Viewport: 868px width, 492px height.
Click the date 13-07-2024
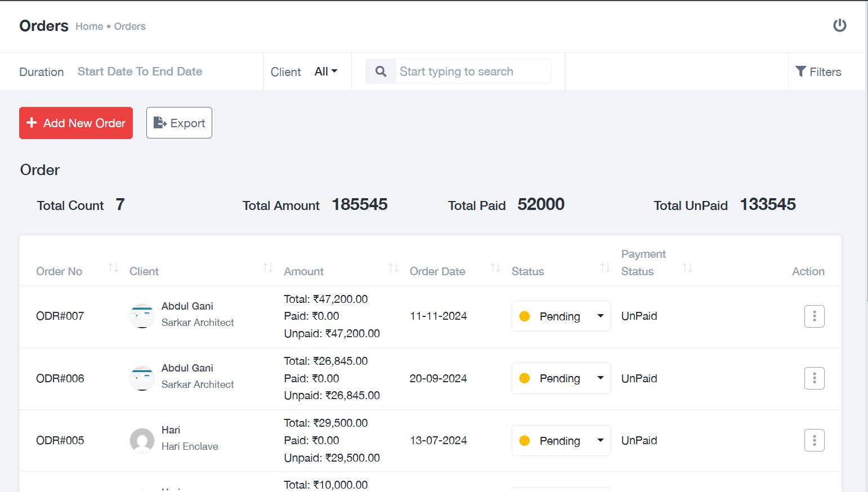(x=438, y=440)
